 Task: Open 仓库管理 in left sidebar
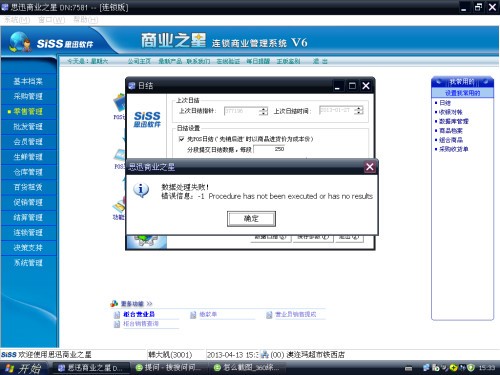pyautogui.click(x=28, y=172)
